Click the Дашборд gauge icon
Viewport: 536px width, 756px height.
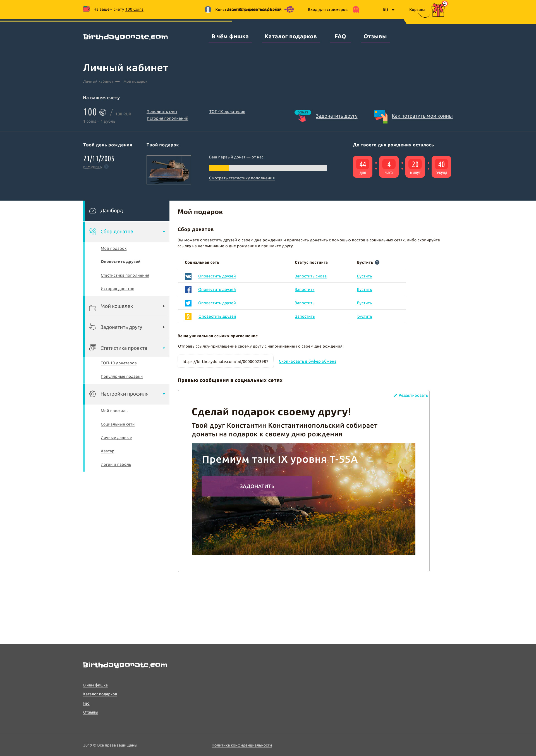[93, 211]
